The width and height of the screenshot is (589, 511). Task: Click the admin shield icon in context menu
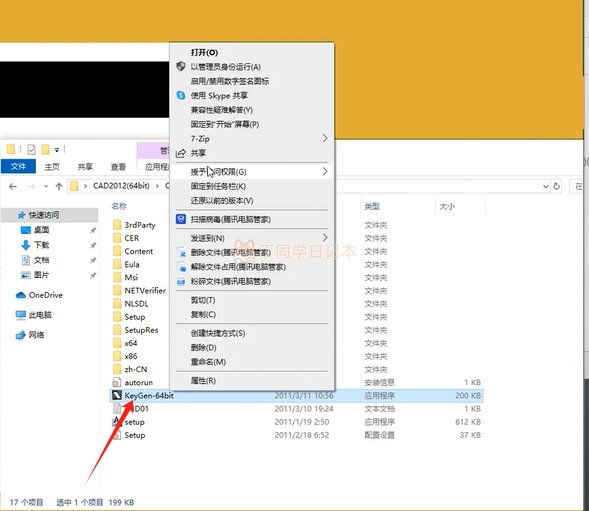[x=181, y=67]
